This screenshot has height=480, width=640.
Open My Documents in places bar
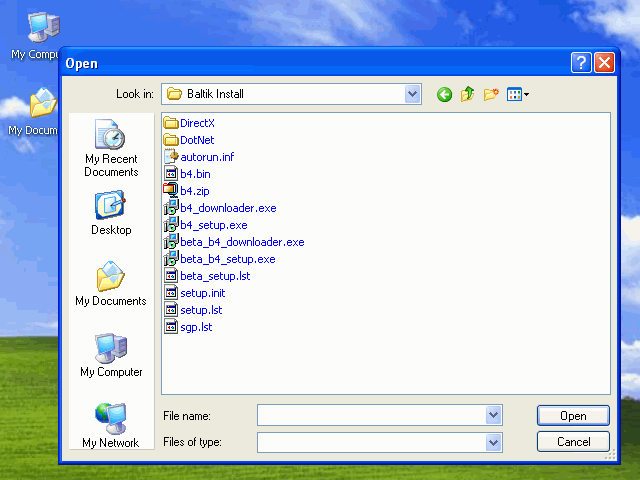pos(111,284)
